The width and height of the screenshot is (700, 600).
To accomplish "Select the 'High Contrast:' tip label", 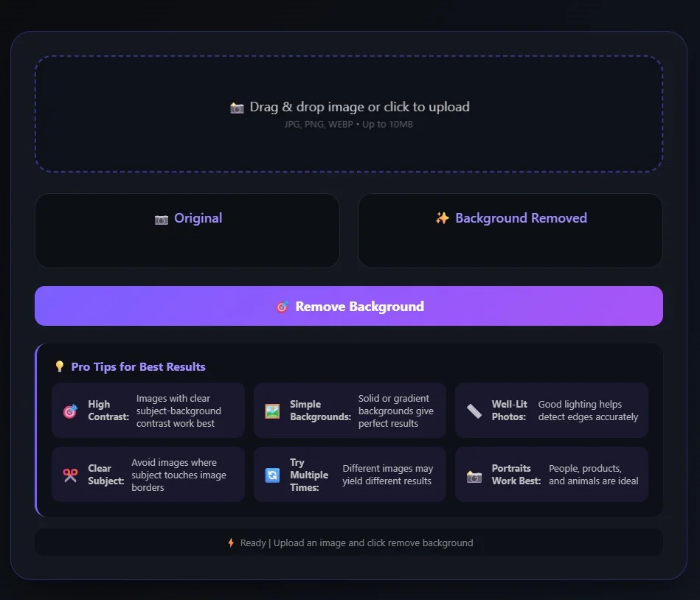I will (108, 411).
